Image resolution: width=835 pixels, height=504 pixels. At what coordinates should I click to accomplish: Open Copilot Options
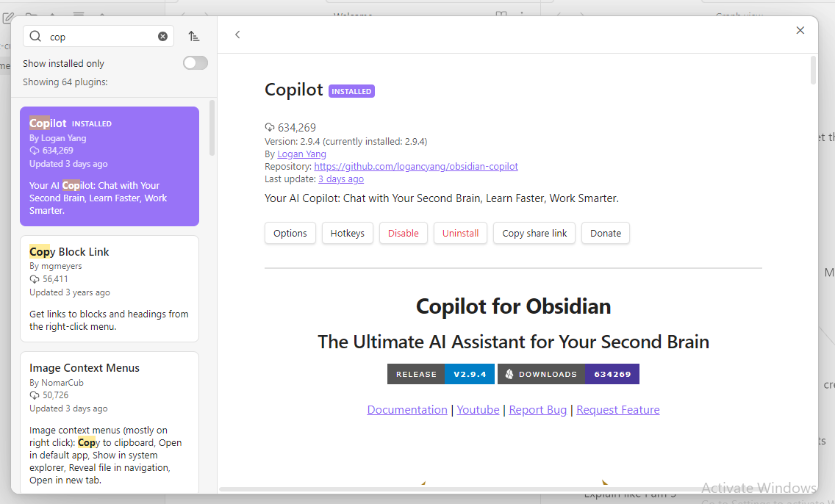pos(290,233)
